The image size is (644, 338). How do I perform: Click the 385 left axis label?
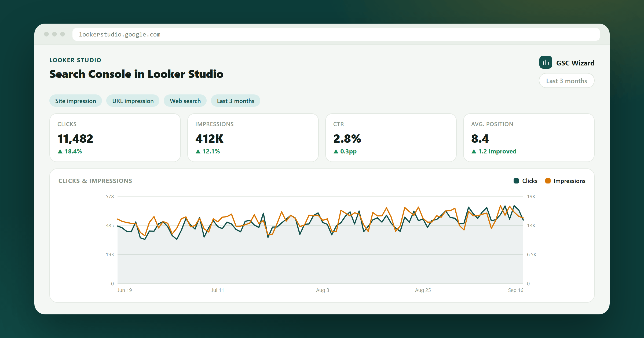click(110, 226)
